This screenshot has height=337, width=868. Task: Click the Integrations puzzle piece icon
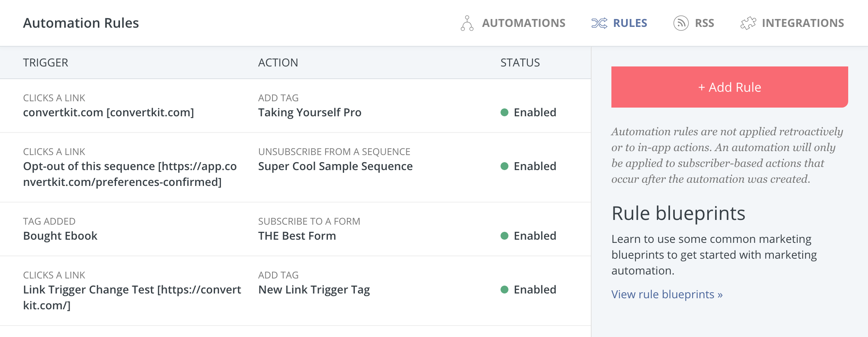pyautogui.click(x=748, y=23)
